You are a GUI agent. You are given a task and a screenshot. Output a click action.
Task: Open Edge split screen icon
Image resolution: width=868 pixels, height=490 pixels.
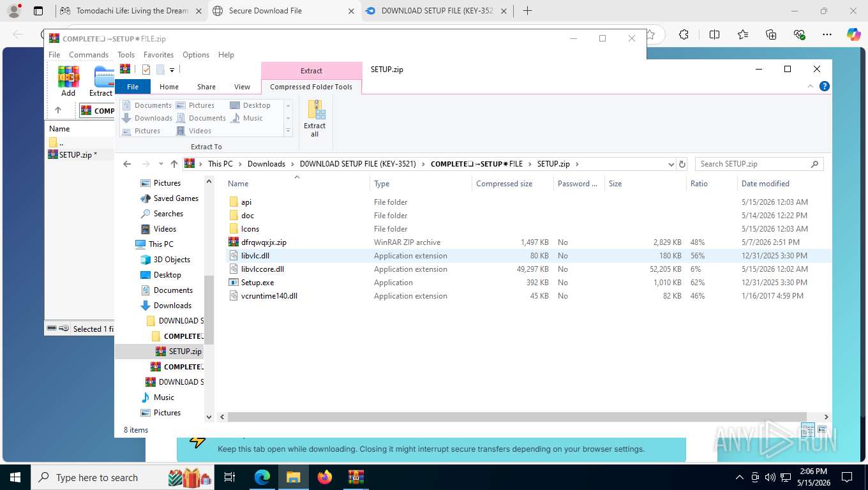(x=714, y=34)
